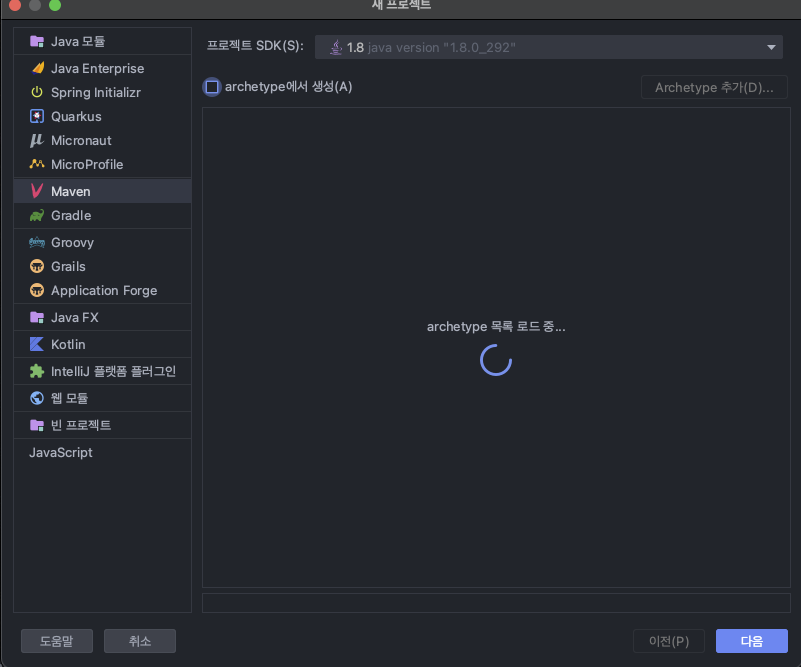Click the description field below archetype list
The width and height of the screenshot is (801, 667).
click(496, 603)
